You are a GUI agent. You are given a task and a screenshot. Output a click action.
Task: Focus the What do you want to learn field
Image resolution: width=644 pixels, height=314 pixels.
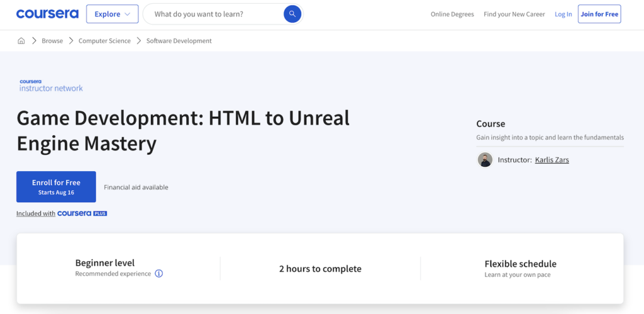click(x=214, y=14)
